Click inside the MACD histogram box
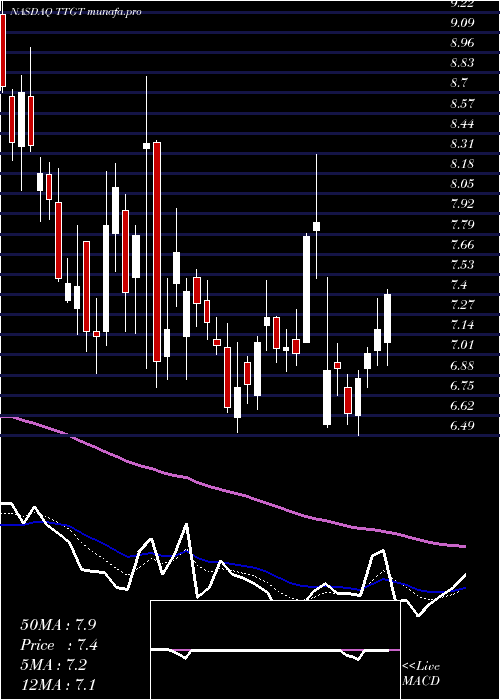Image resolution: width=500 pixels, height=700 pixels. pyautogui.click(x=275, y=650)
